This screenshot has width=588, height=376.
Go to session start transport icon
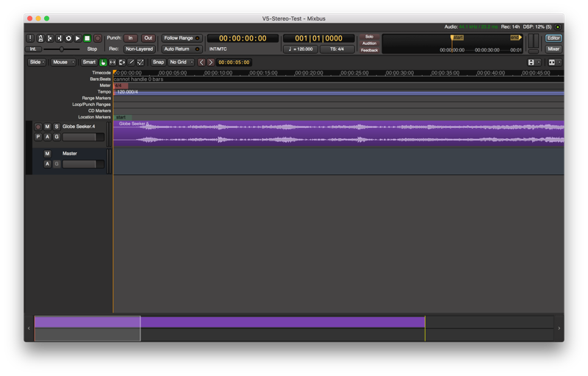(50, 38)
